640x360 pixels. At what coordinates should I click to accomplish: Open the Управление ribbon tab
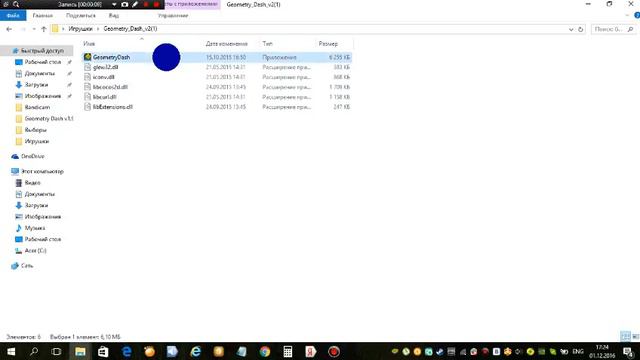pyautogui.click(x=173, y=16)
